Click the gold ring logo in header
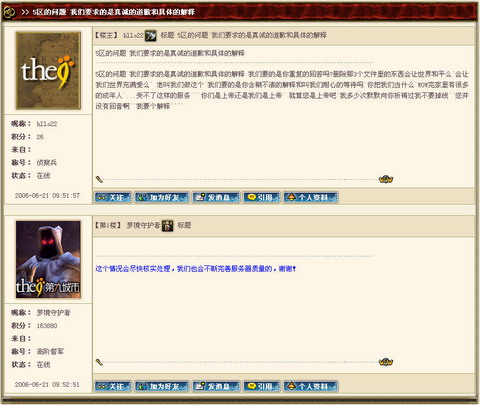This screenshot has height=405, width=480. (x=9, y=12)
